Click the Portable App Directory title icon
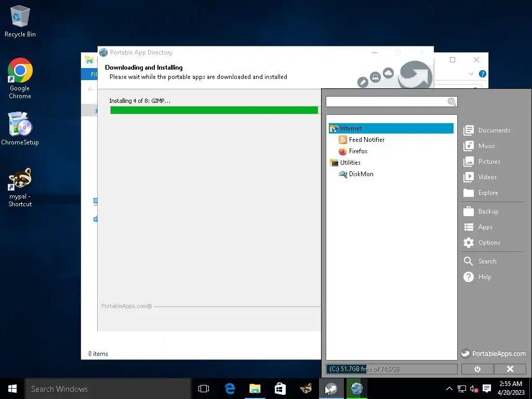 click(103, 52)
